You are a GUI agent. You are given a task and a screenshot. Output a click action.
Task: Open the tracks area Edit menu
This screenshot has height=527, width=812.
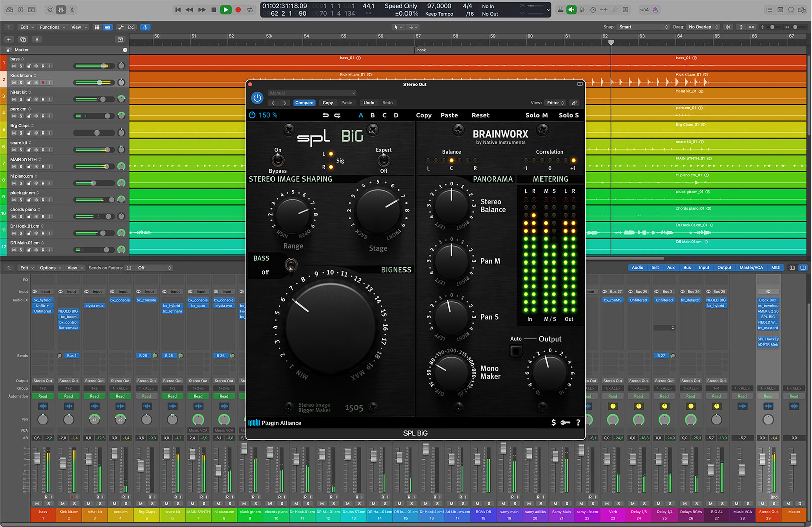point(26,27)
